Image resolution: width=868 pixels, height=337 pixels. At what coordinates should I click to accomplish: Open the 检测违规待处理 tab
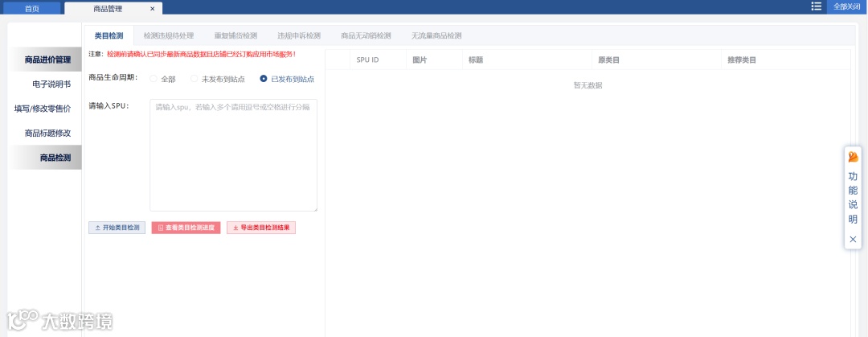coord(169,35)
